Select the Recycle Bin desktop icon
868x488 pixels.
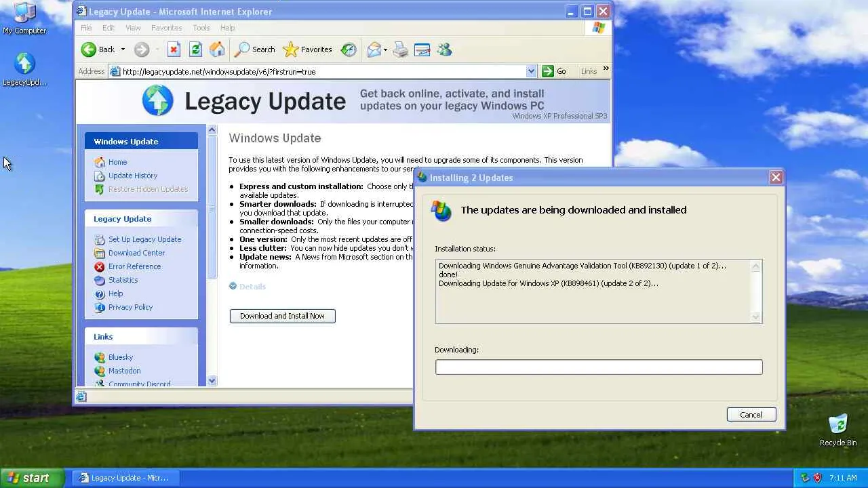tap(838, 430)
